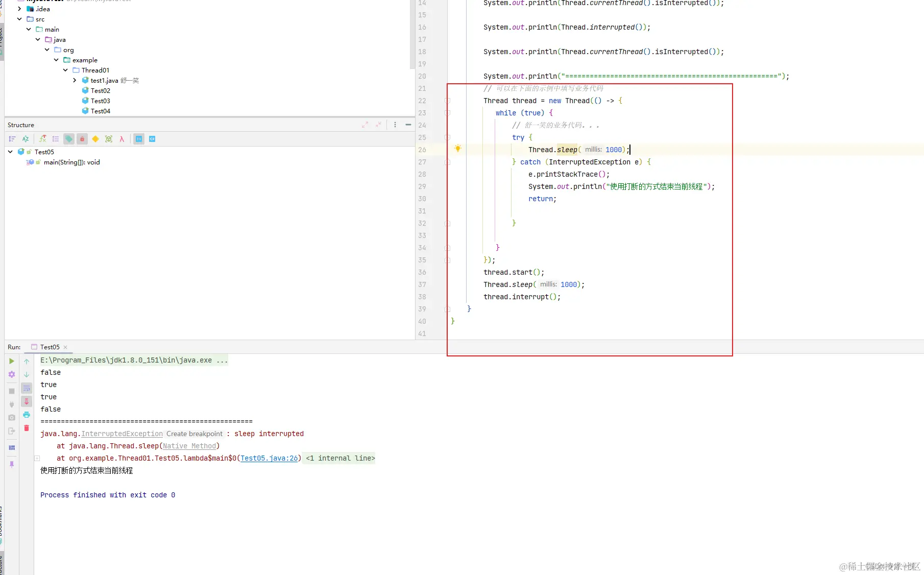Open the Test05.java:26 stack trace link

(x=269, y=458)
